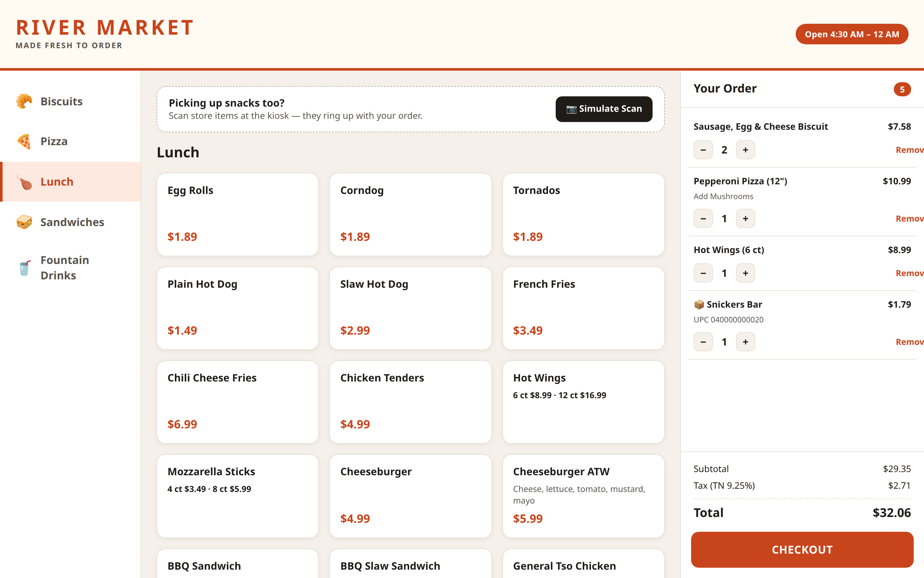Add French Fries to the order
The width and height of the screenshot is (924, 578).
coord(583,308)
